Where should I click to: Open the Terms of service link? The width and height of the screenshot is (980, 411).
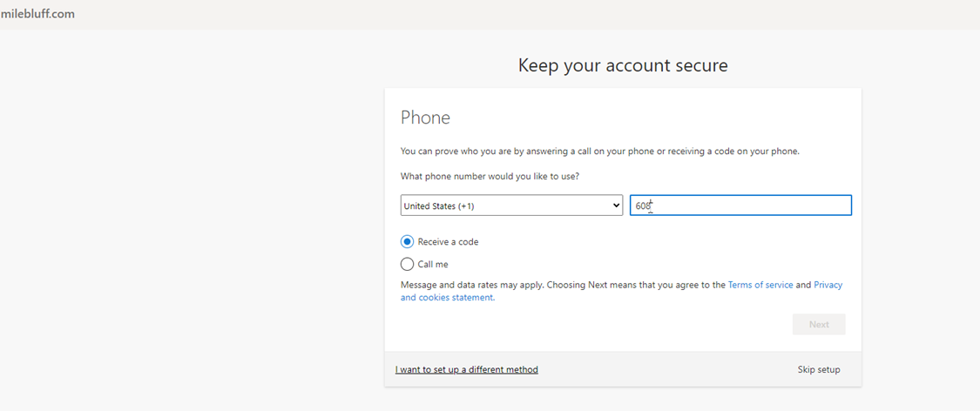[x=760, y=285]
